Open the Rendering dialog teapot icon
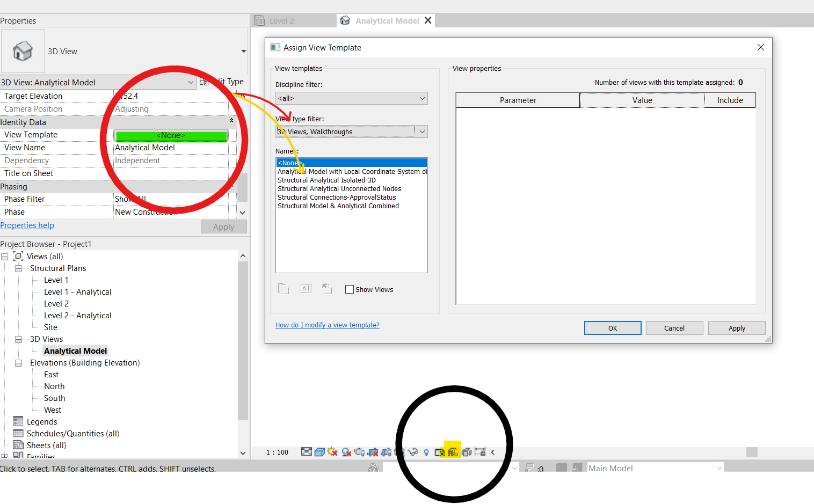 [360, 452]
